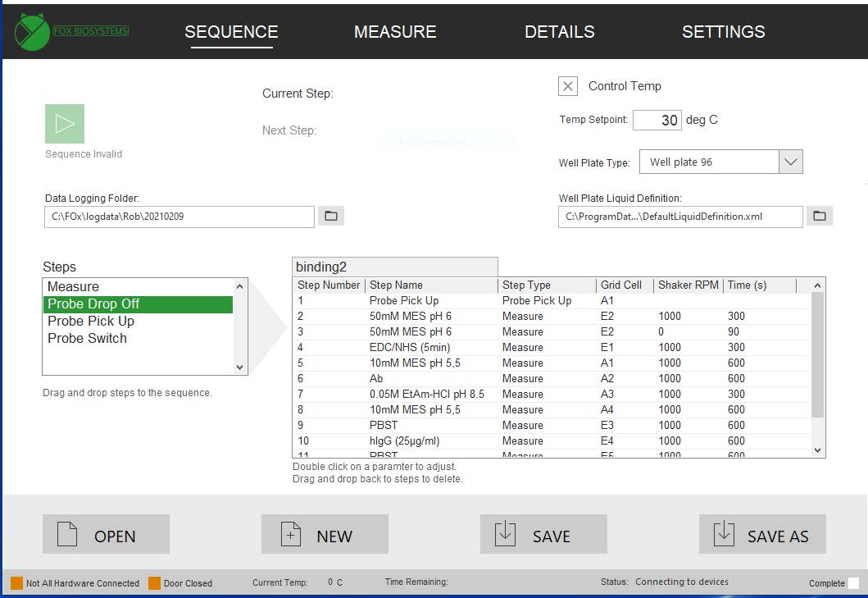The height and width of the screenshot is (598, 868).
Task: Click the Grid Cell column header
Action: point(625,285)
